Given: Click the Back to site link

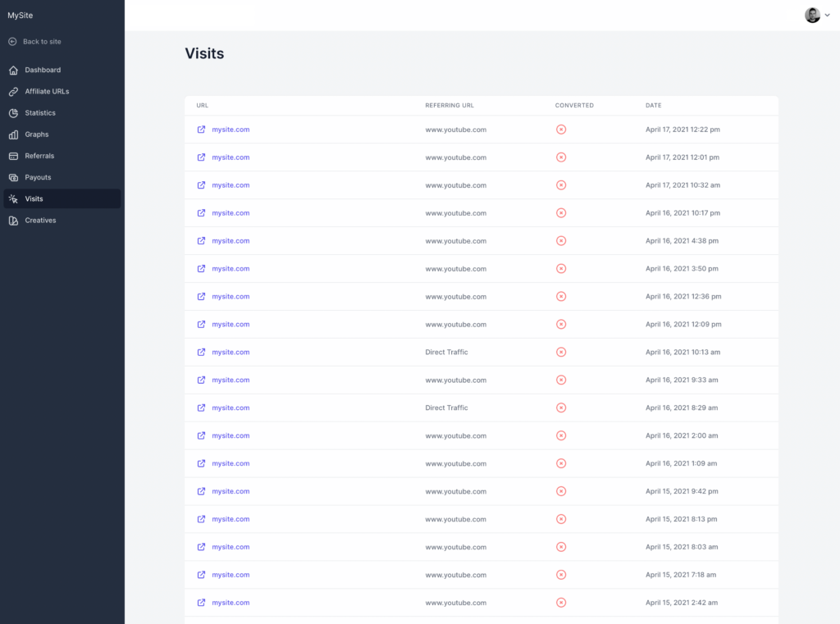Looking at the screenshot, I should pos(42,42).
